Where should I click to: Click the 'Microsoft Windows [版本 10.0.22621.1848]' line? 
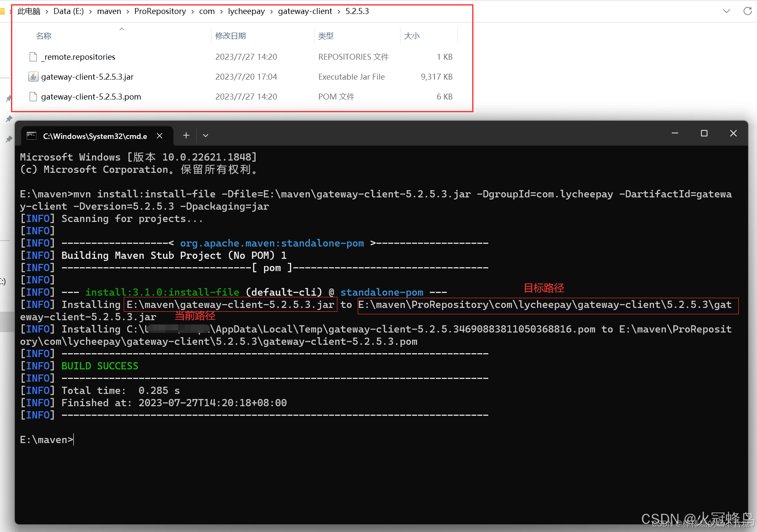[x=139, y=157]
